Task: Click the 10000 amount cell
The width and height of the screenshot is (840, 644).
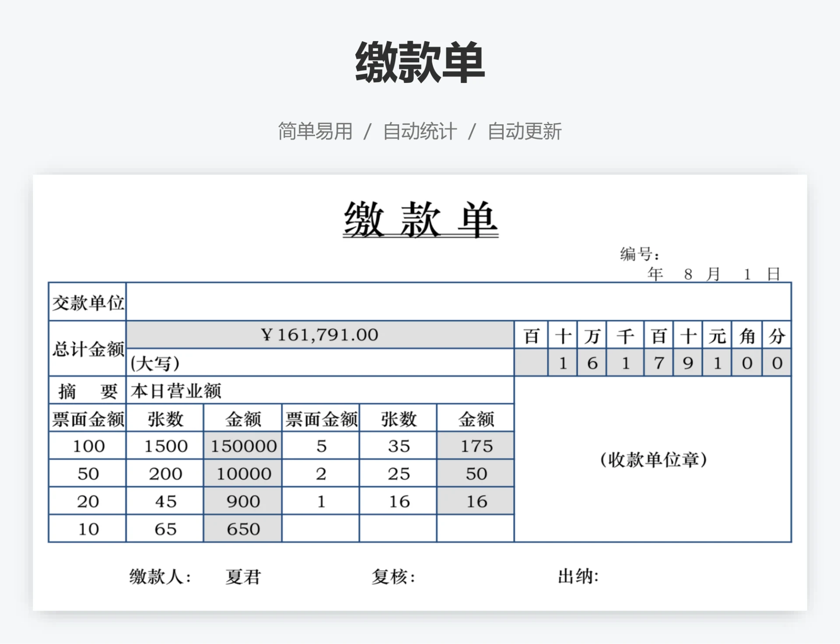Action: (x=243, y=474)
